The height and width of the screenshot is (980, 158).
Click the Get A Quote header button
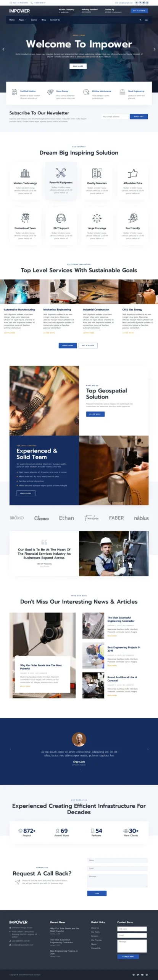[x=139, y=11]
